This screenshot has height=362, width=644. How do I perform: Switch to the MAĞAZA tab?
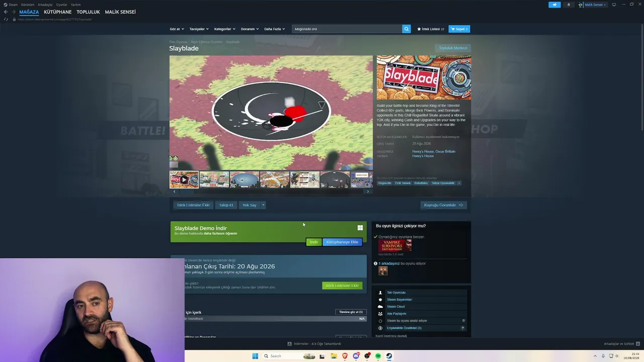click(29, 12)
